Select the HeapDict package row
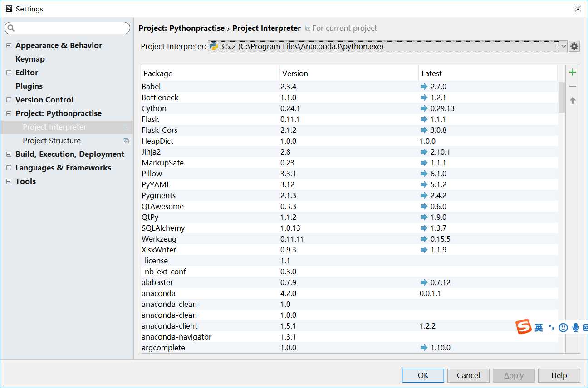588x388 pixels. (x=349, y=141)
